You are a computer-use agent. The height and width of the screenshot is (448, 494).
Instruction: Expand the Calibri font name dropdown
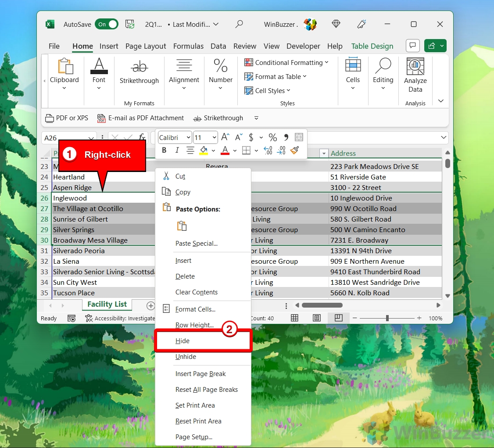click(175, 137)
